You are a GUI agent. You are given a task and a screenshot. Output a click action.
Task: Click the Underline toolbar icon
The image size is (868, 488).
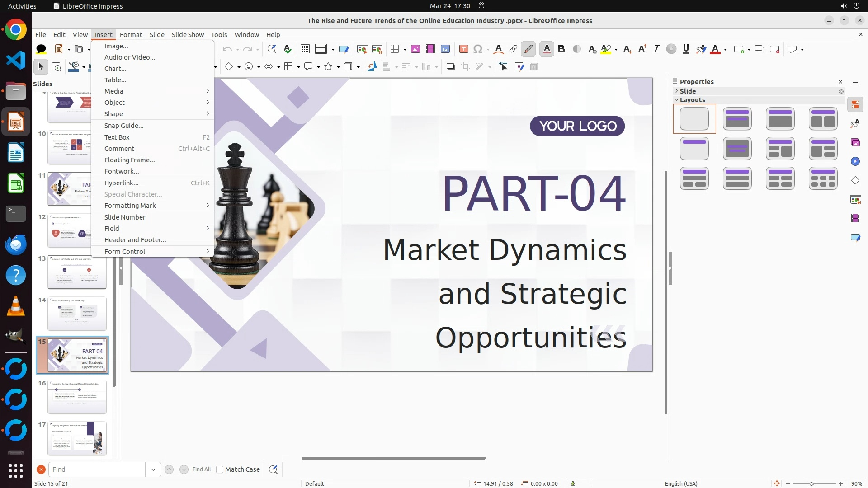686,49
